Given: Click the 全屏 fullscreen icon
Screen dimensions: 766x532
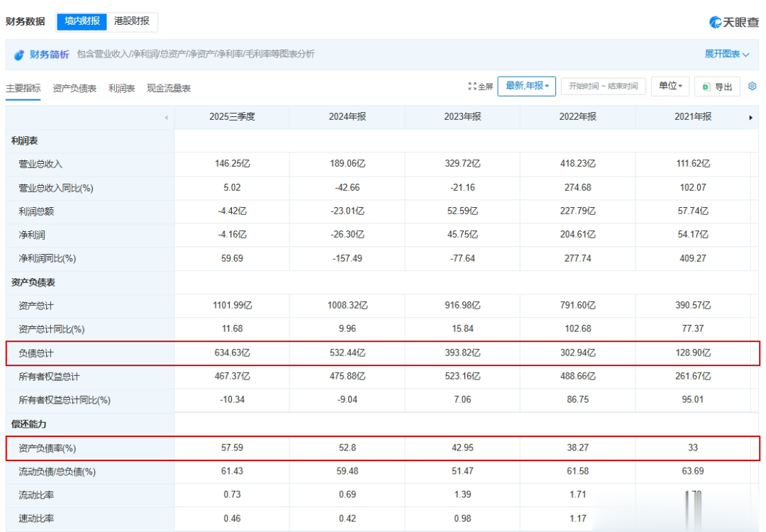Looking at the screenshot, I should pyautogui.click(x=472, y=87).
